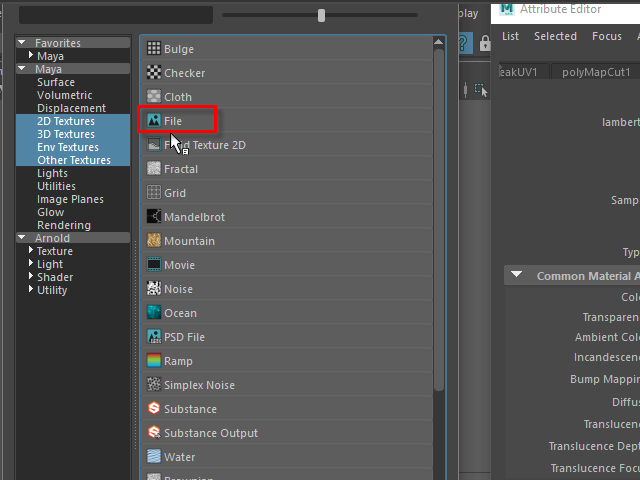Open the Selected menu
Viewport: 640px width, 480px height.
(555, 36)
